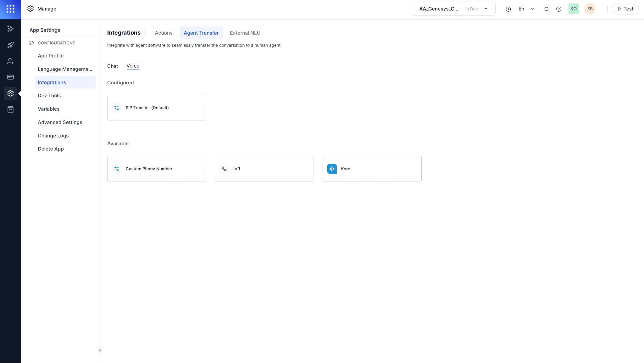Image resolution: width=644 pixels, height=363 pixels.
Task: Collapse the side panel using the chevron
Action: (100, 350)
